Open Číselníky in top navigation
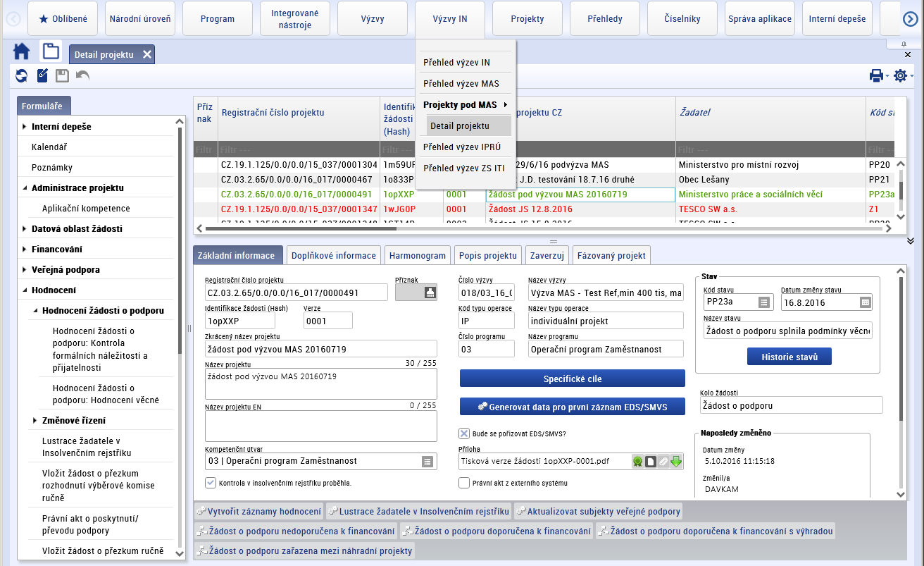Screen dimensions: 924x566 (682, 19)
